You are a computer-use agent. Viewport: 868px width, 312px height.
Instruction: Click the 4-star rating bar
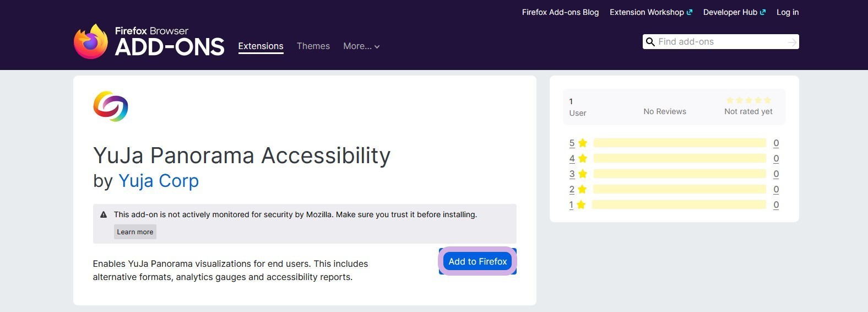(x=679, y=159)
